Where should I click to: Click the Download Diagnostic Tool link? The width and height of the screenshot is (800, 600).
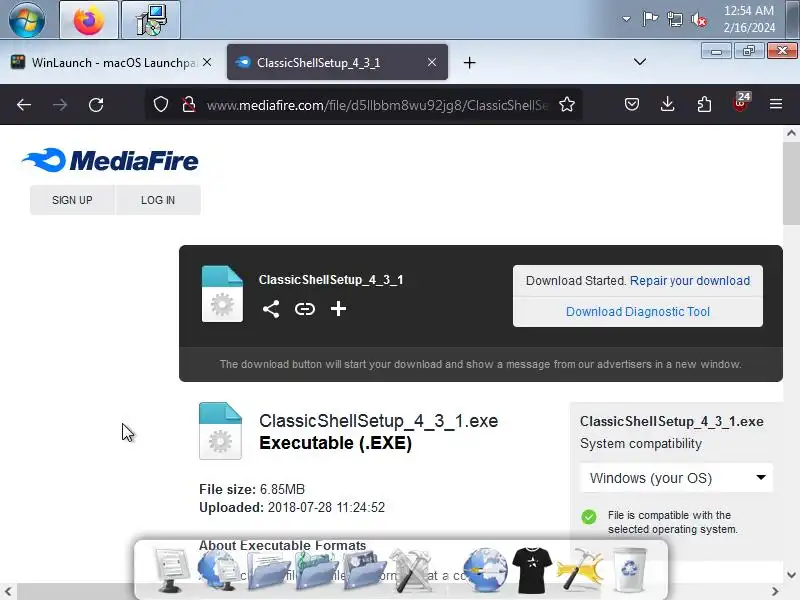[x=638, y=312]
